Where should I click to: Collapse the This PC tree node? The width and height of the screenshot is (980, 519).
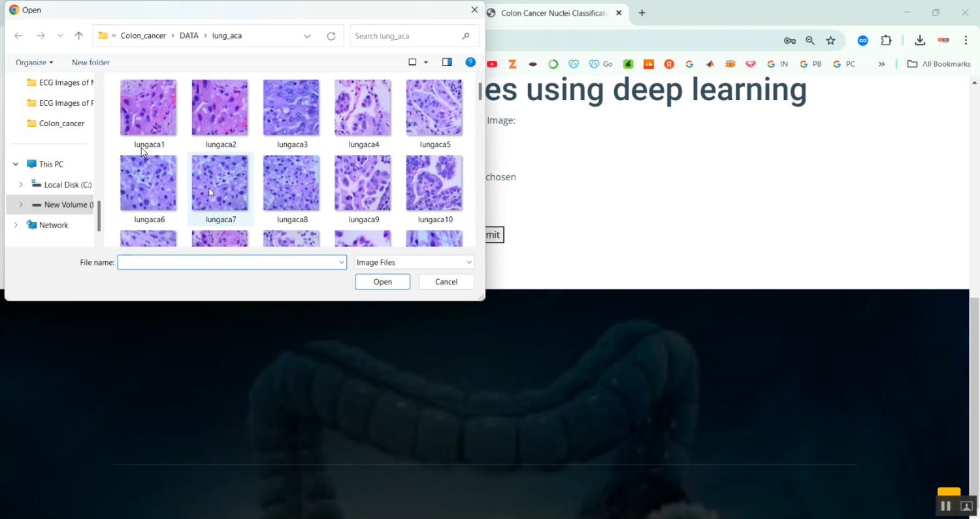point(16,165)
